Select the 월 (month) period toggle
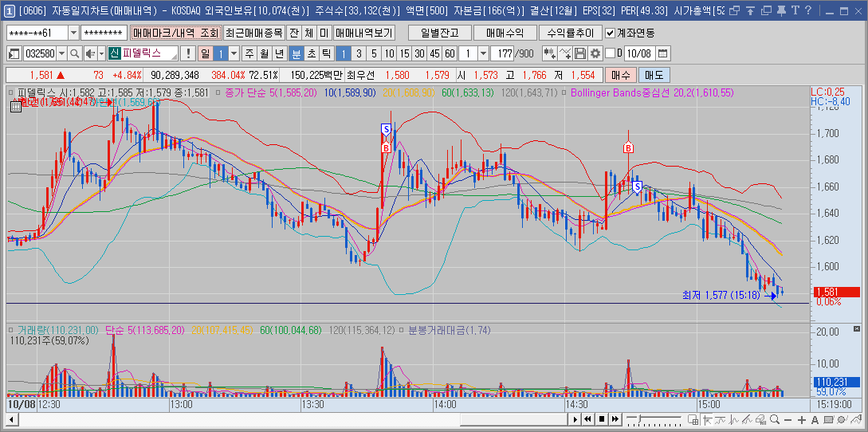 [265, 53]
